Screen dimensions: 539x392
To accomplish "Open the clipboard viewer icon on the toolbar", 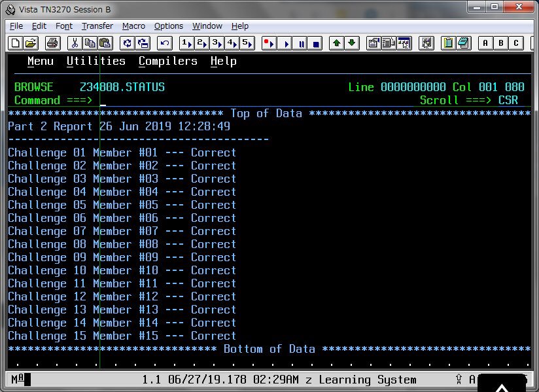I will (449, 43).
